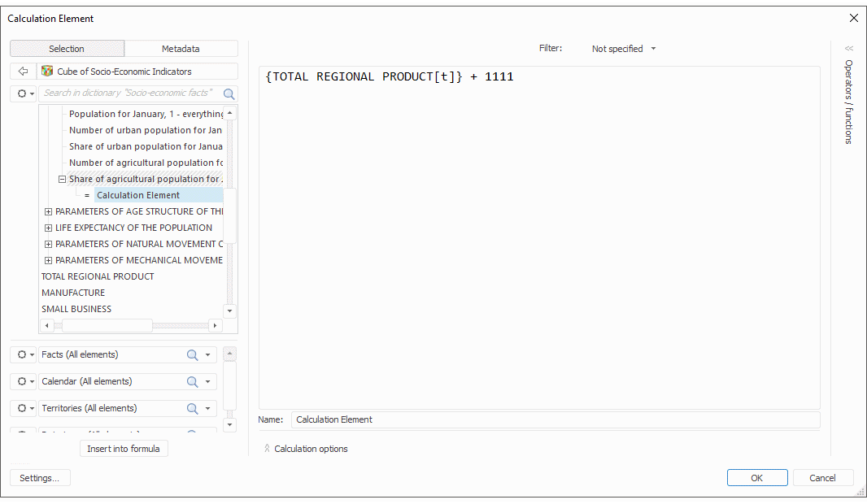Click tree horizontal scrollbar left arrow

click(x=47, y=325)
